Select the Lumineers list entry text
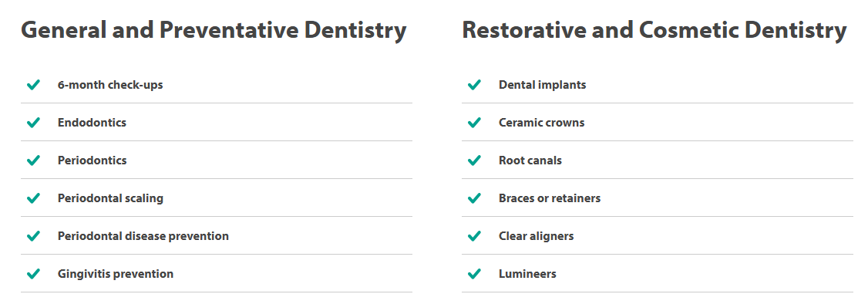 click(527, 273)
